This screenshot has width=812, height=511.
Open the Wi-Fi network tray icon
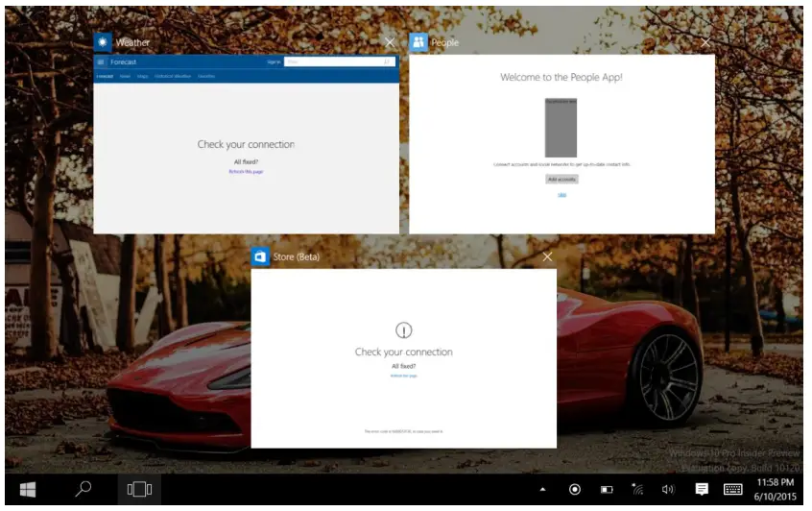[637, 490]
